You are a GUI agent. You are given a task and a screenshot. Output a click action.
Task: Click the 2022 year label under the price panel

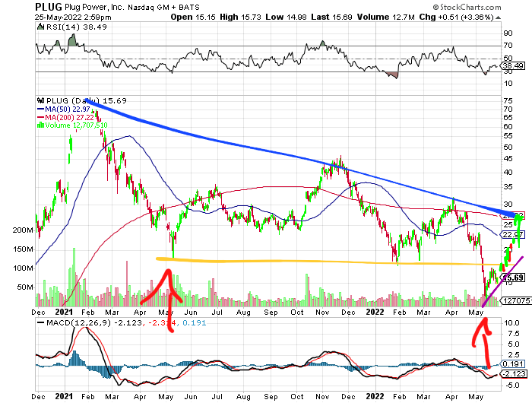375,312
